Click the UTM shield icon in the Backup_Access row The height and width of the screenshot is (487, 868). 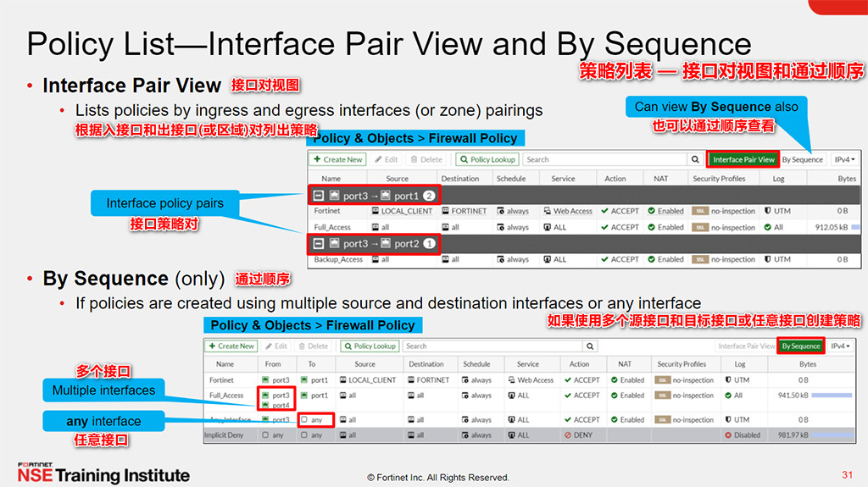[x=768, y=259]
